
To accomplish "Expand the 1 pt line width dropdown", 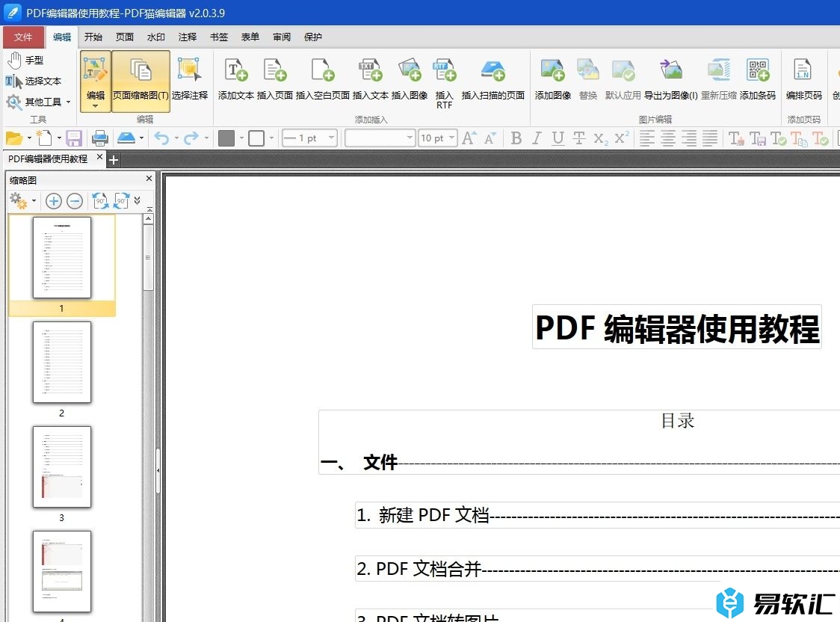I will (x=332, y=138).
